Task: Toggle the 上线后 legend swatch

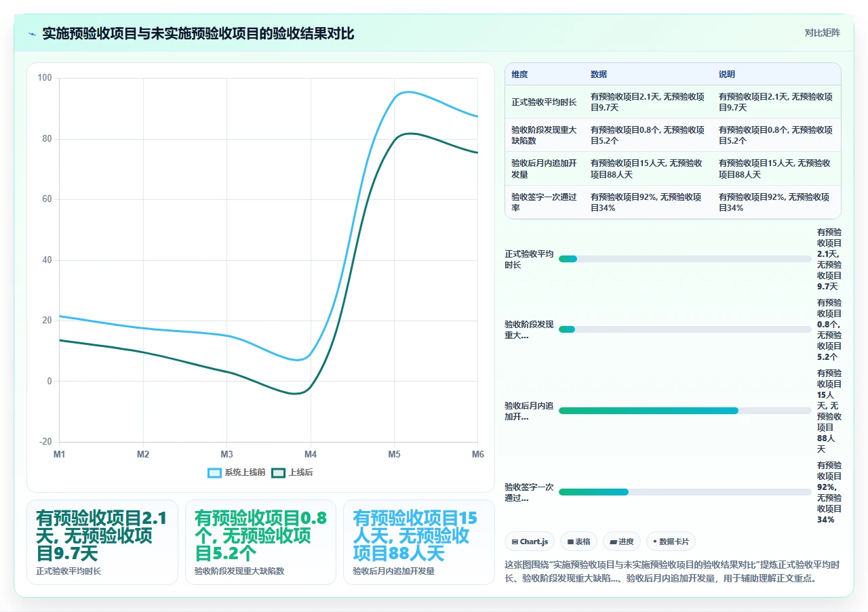Action: [278, 472]
